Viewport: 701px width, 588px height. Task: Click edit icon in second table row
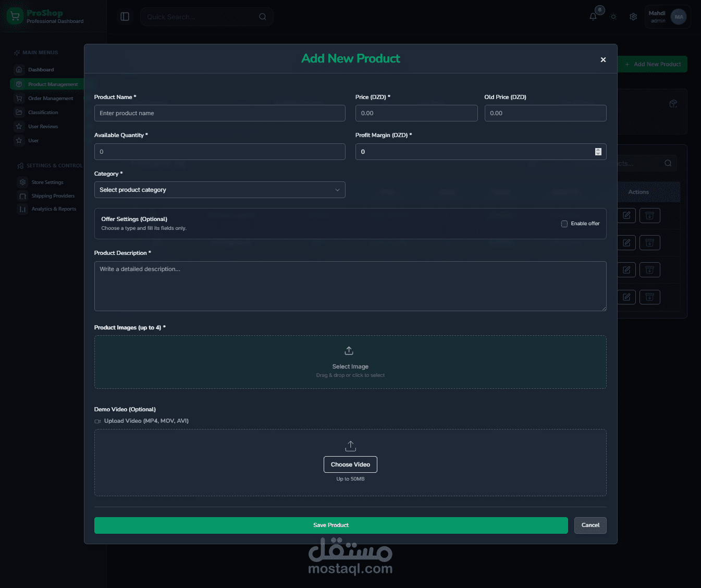(626, 242)
